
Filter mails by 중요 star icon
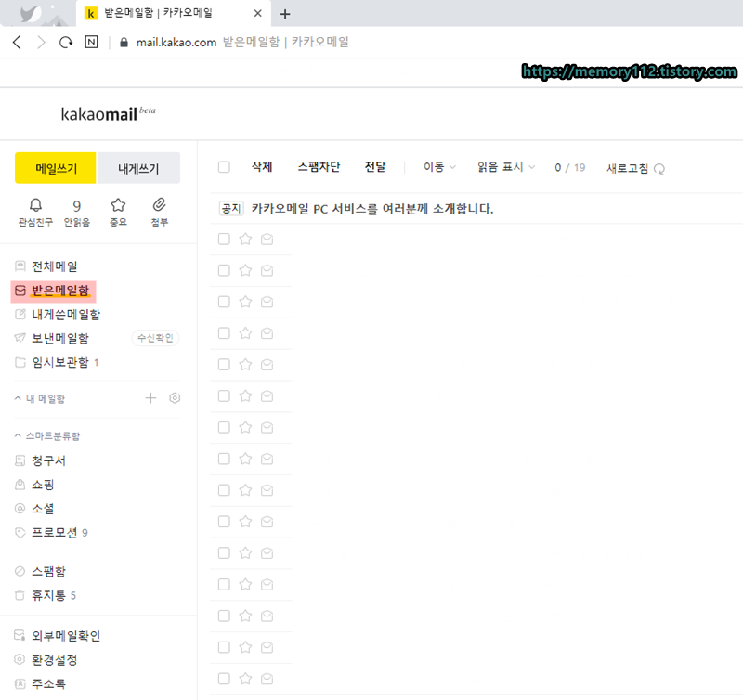coord(118,205)
